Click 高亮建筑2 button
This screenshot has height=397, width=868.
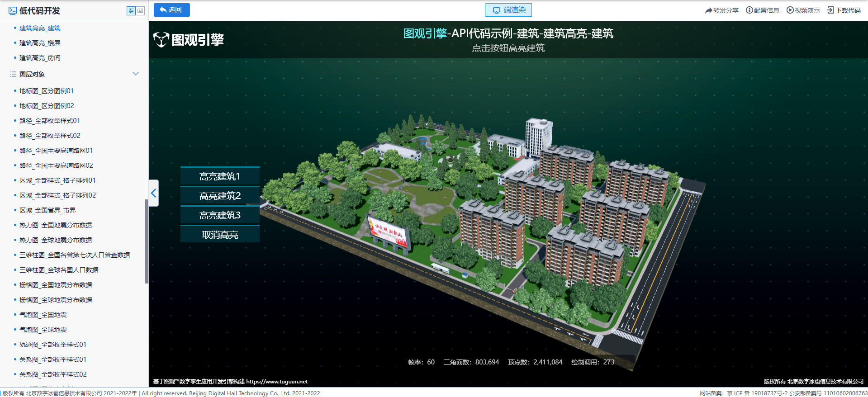pyautogui.click(x=220, y=196)
